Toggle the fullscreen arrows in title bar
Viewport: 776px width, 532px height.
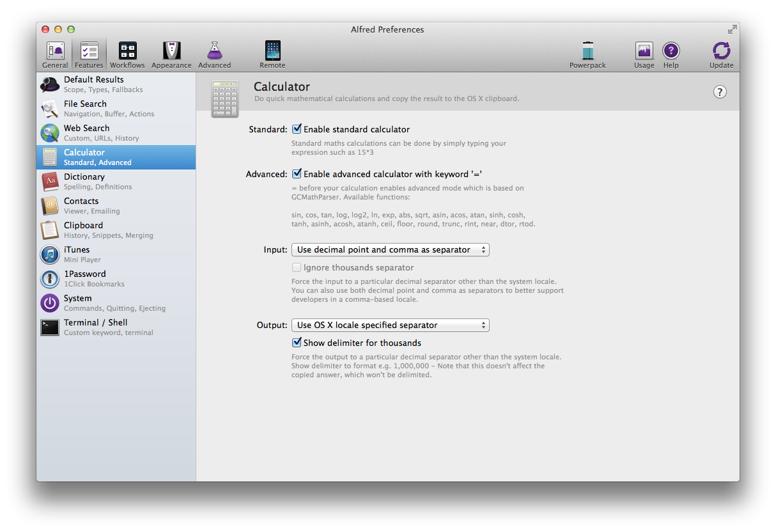point(732,29)
